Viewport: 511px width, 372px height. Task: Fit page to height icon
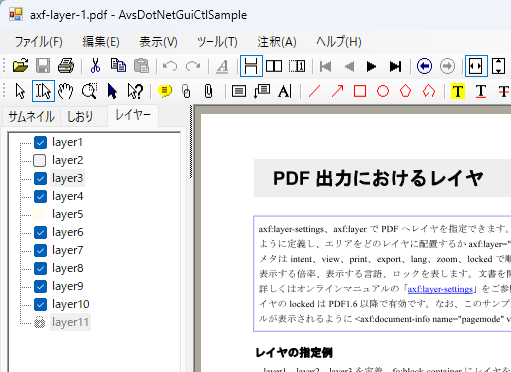pyautogui.click(x=499, y=66)
